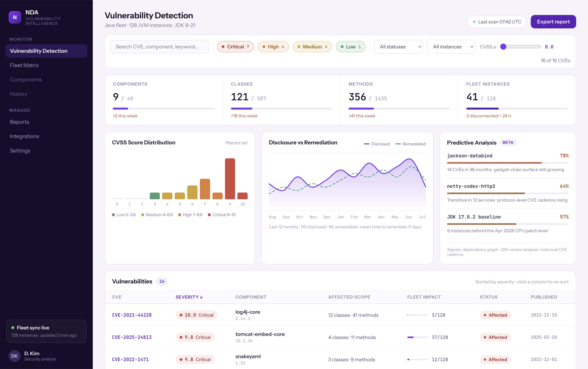
Task: Toggle the Medium severity filter chip
Action: [x=312, y=47]
